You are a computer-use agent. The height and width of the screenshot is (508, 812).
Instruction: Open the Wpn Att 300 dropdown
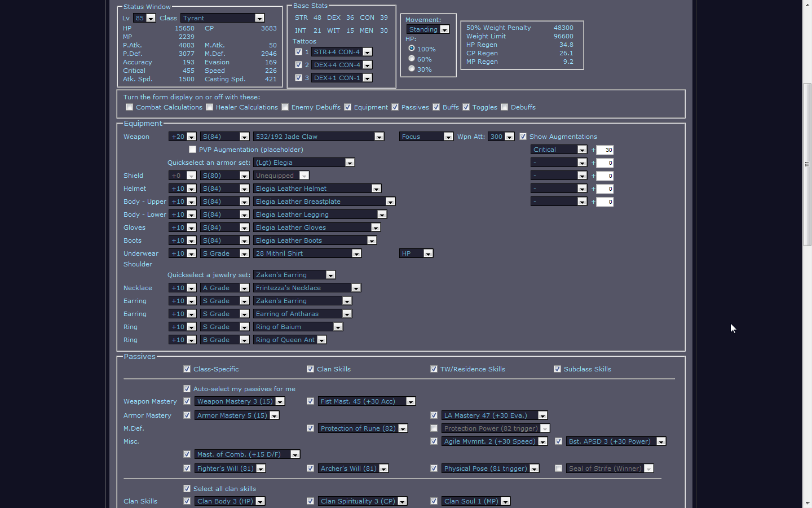(x=501, y=137)
